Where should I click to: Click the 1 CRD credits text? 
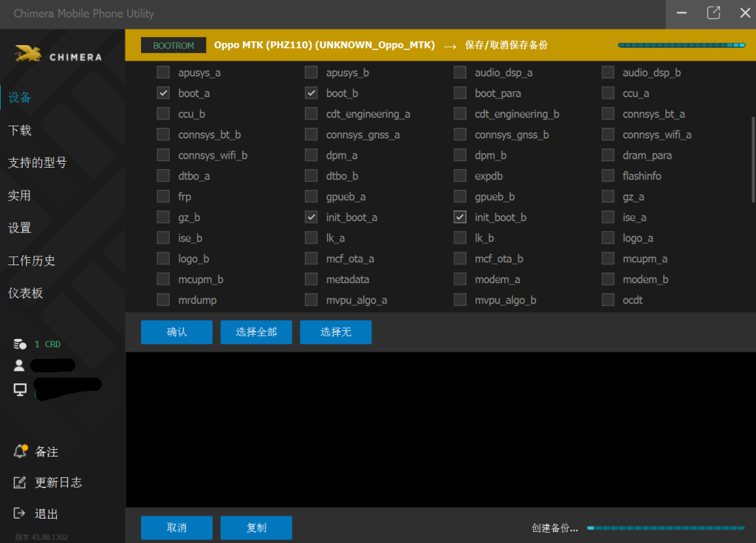click(x=47, y=344)
